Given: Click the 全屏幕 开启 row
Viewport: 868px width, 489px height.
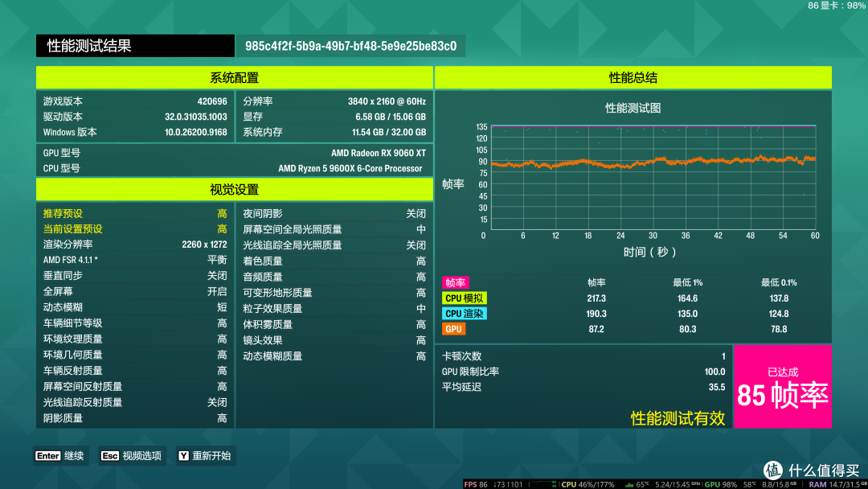Looking at the screenshot, I should coord(135,291).
